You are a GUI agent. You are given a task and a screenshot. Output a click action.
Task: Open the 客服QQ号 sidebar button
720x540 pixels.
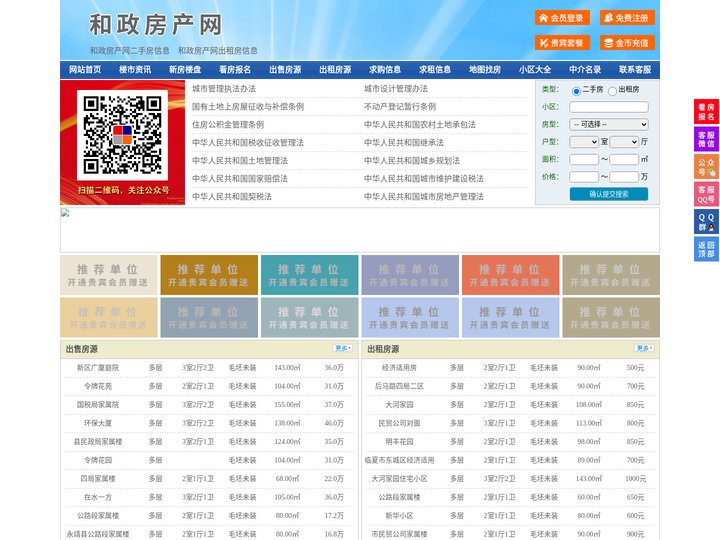(x=706, y=194)
